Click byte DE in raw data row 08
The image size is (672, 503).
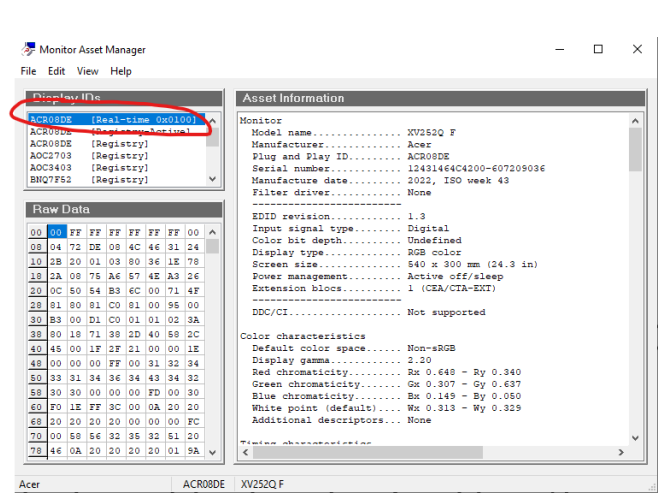pos(95,247)
